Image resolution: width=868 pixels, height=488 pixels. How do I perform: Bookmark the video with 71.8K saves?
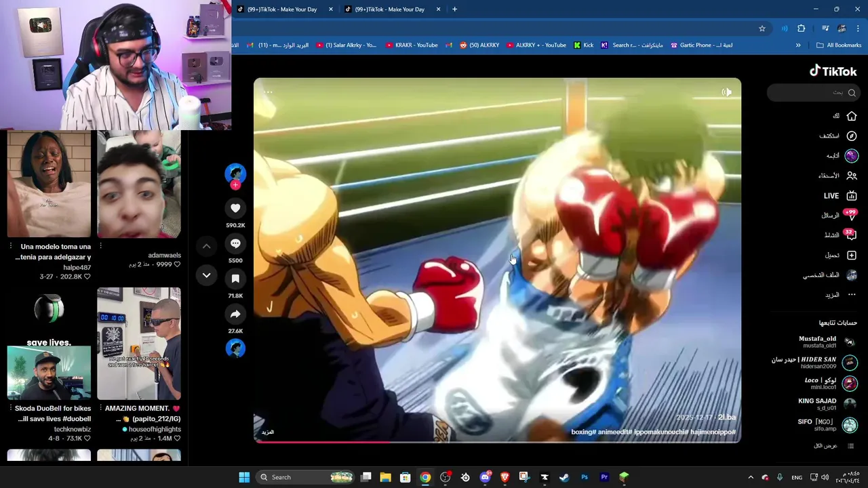[x=235, y=279]
